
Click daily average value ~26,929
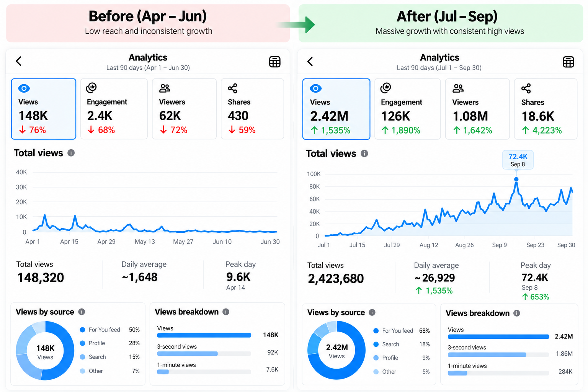(x=434, y=278)
